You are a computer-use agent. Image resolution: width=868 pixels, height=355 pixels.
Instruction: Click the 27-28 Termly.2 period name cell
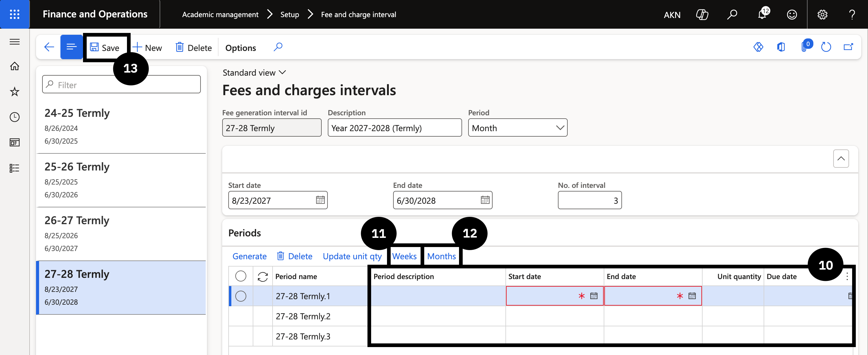coord(320,316)
